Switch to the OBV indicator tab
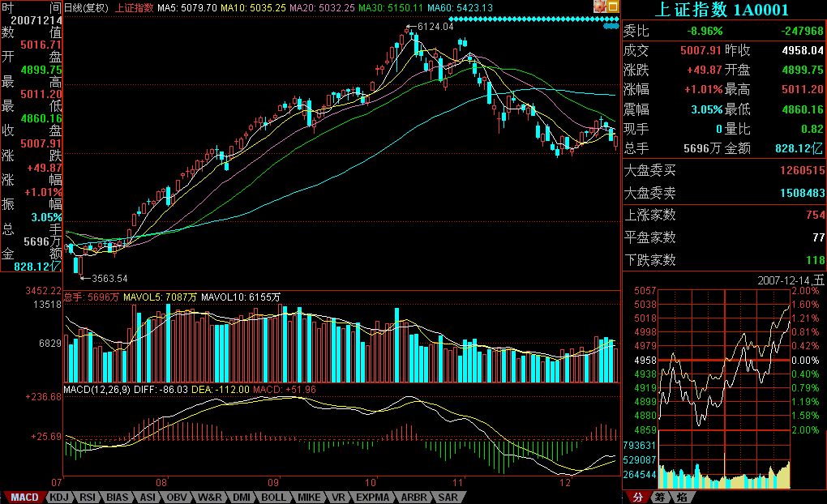 (x=177, y=497)
